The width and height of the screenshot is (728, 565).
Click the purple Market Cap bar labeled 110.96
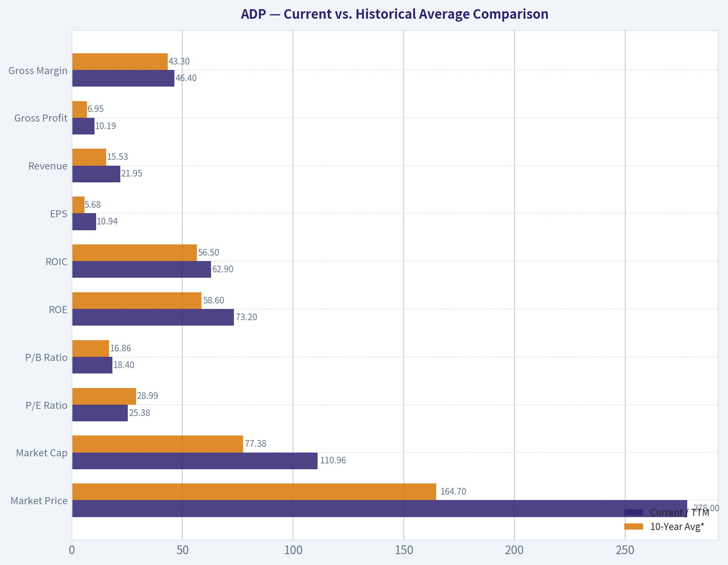click(195, 461)
